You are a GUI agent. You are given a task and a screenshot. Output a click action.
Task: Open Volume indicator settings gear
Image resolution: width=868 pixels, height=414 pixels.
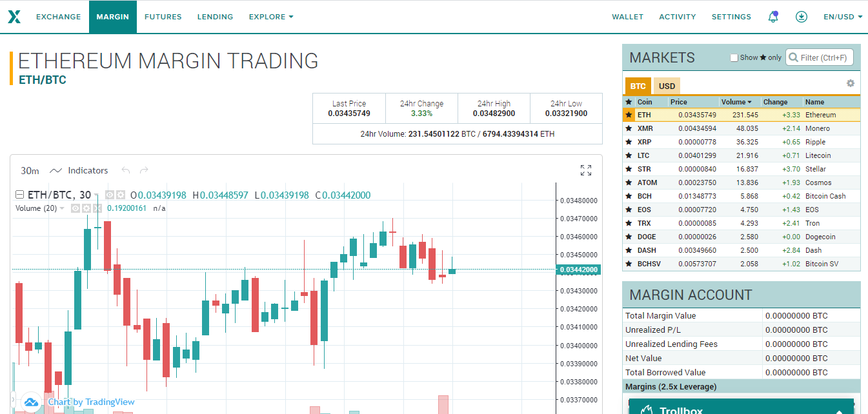tap(86, 208)
